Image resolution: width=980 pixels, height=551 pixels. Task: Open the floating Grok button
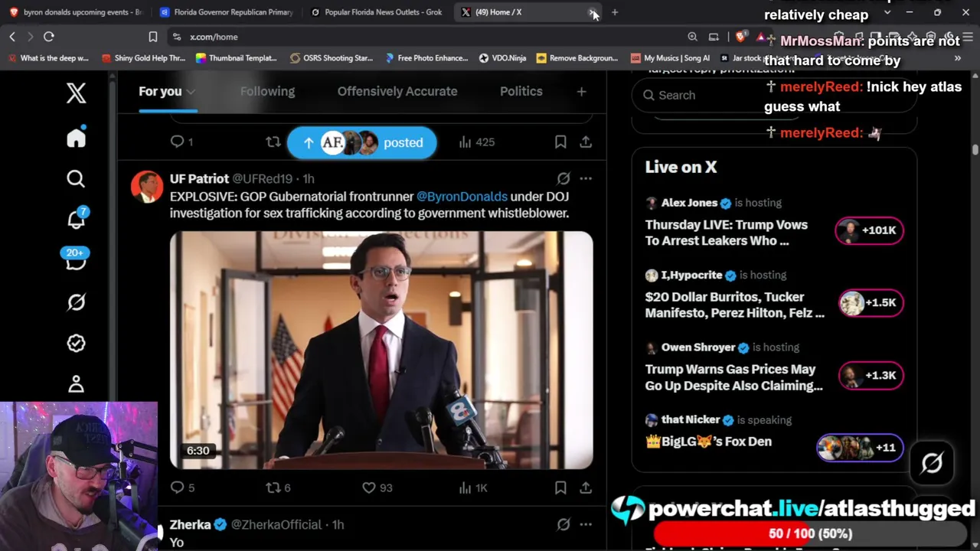932,463
